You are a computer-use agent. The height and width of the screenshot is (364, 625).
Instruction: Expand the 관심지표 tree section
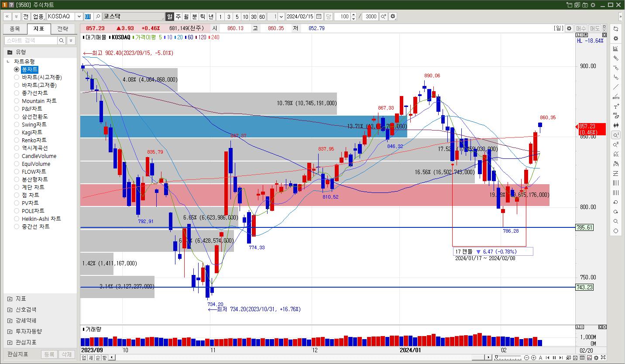coord(10,343)
